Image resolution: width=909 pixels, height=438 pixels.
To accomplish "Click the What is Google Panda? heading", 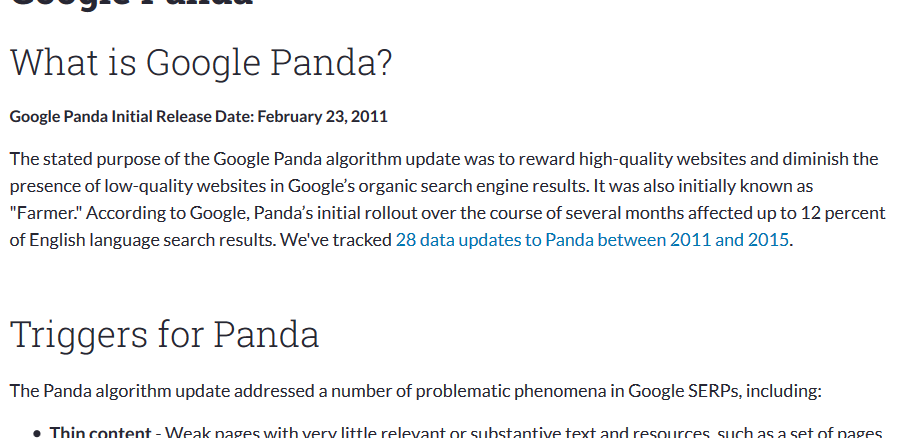I will point(201,62).
